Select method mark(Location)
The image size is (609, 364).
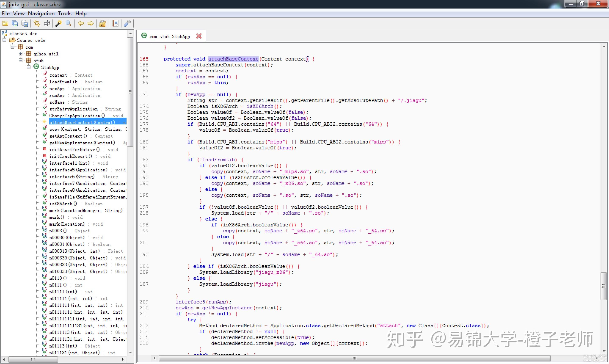tap(76, 224)
